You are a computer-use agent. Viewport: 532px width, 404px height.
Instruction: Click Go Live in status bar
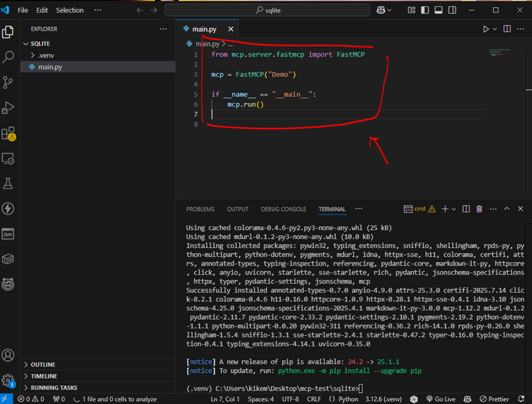tap(441, 399)
